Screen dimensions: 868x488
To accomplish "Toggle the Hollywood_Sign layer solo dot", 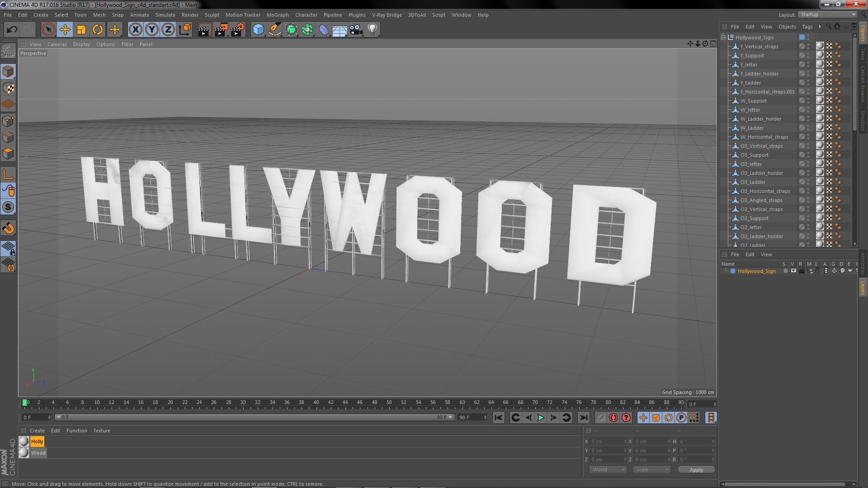I will click(x=786, y=271).
